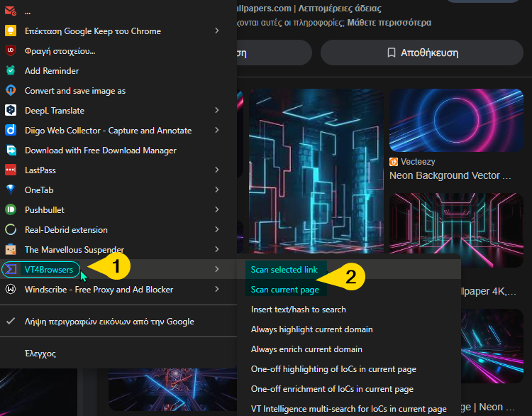Click the Free Download Manager icon
Screen dimensions: 532x416
11,150
